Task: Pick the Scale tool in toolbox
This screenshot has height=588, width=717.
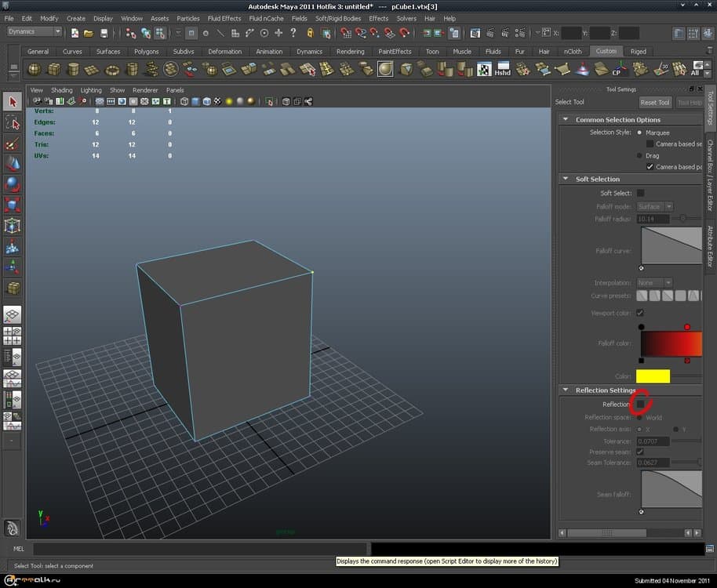Action: [x=13, y=206]
